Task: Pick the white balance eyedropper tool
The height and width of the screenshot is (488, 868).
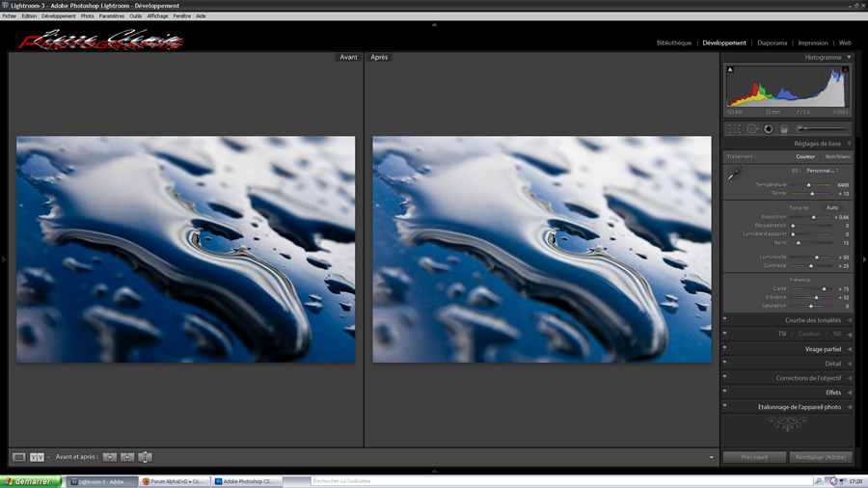Action: [734, 175]
